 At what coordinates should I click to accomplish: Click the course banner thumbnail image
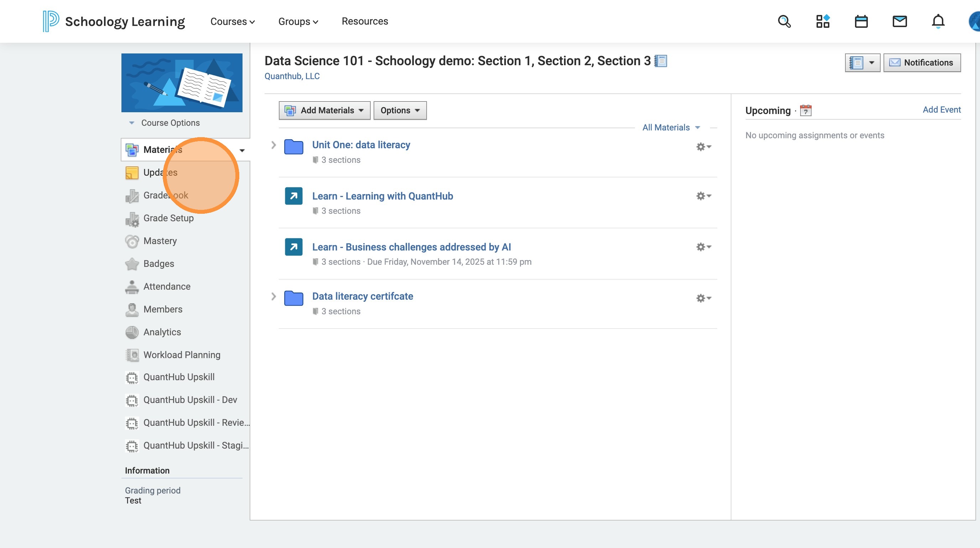[x=182, y=83]
